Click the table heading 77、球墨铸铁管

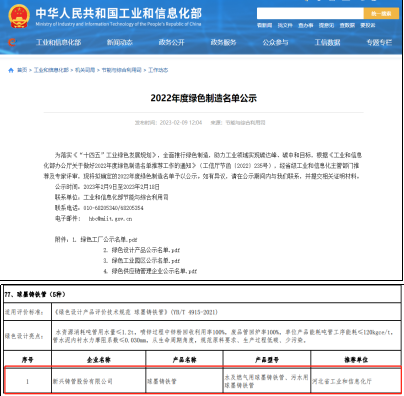pyautogui.click(x=35, y=294)
